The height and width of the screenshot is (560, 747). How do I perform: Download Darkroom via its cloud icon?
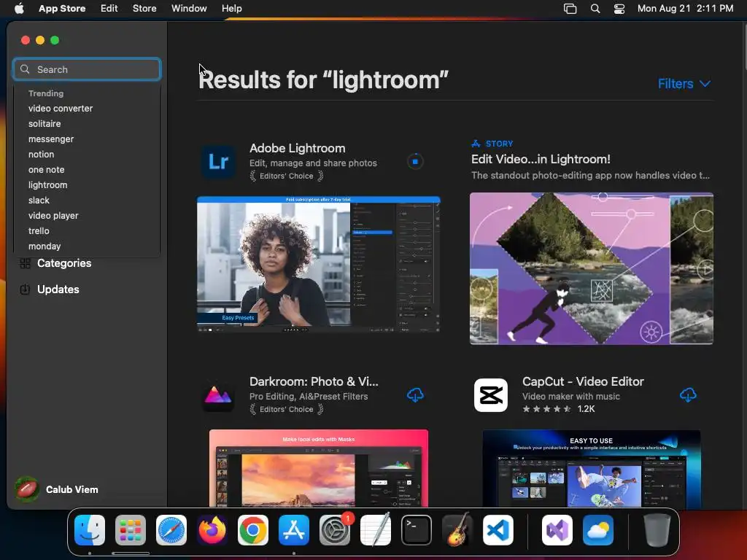coord(415,394)
